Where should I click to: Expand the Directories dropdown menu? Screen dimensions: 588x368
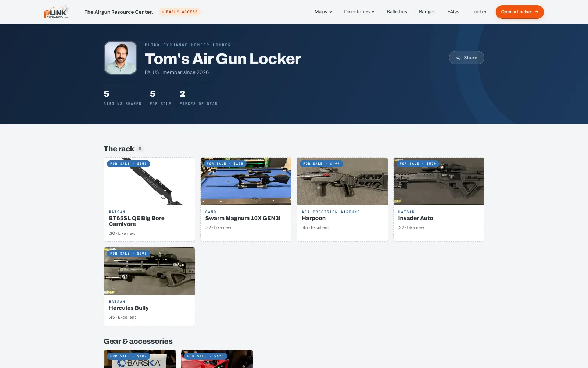[x=359, y=12]
